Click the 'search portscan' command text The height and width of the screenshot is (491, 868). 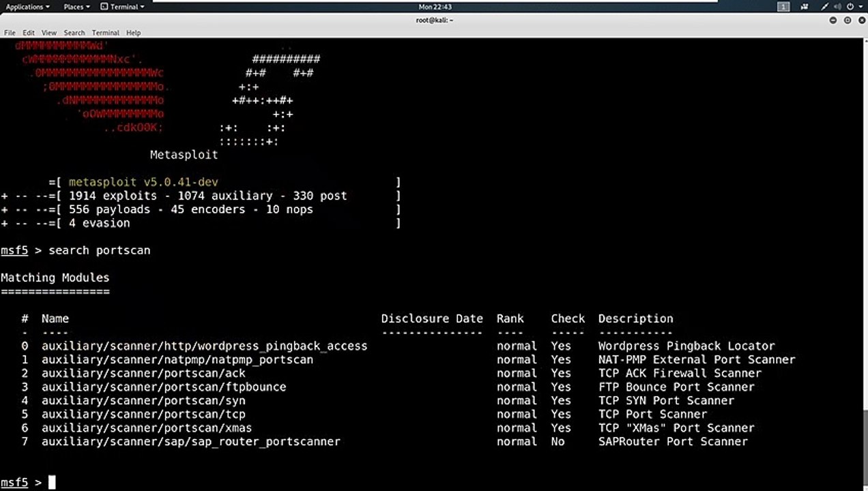100,250
